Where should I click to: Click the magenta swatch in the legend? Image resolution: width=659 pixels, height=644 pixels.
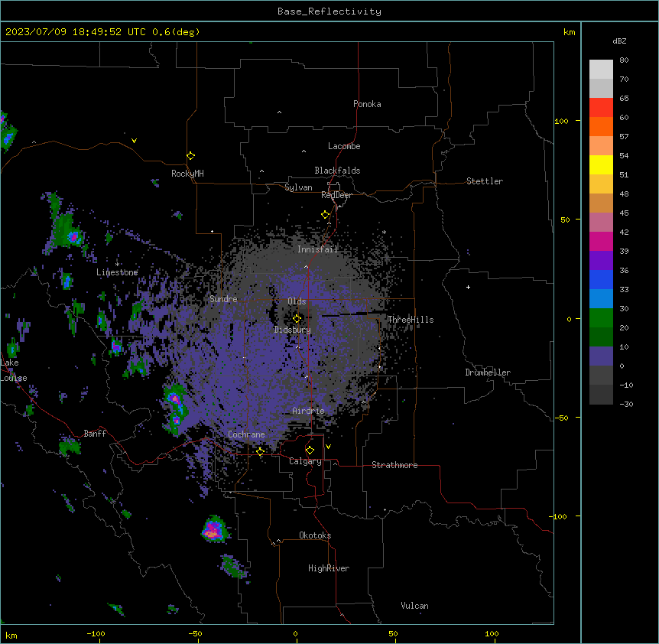[x=601, y=241]
